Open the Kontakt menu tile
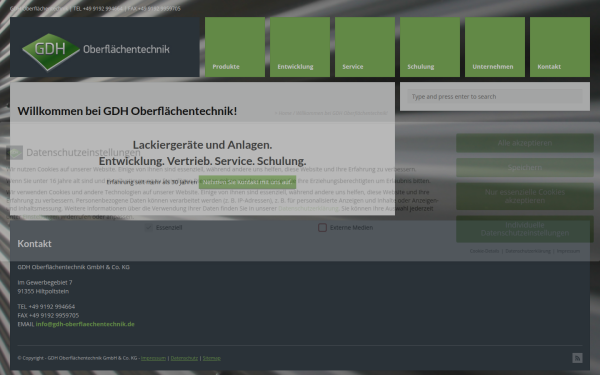 point(560,47)
